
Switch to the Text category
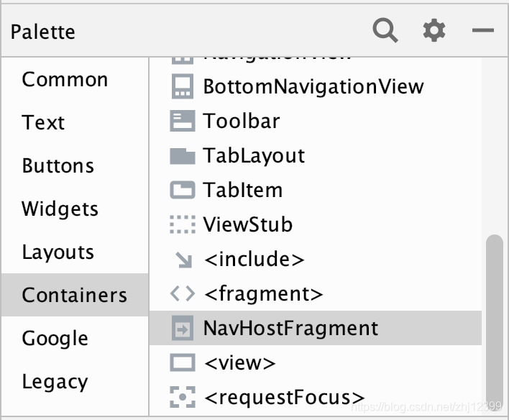[x=43, y=123]
